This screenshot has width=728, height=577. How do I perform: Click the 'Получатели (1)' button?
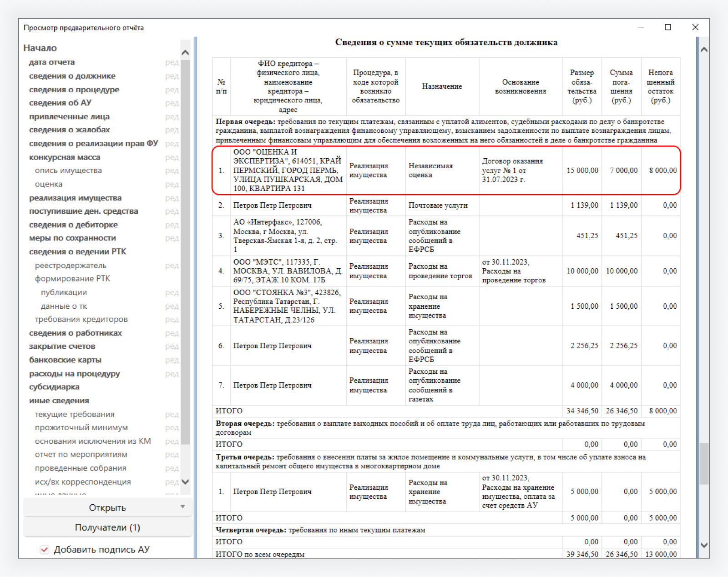click(107, 527)
